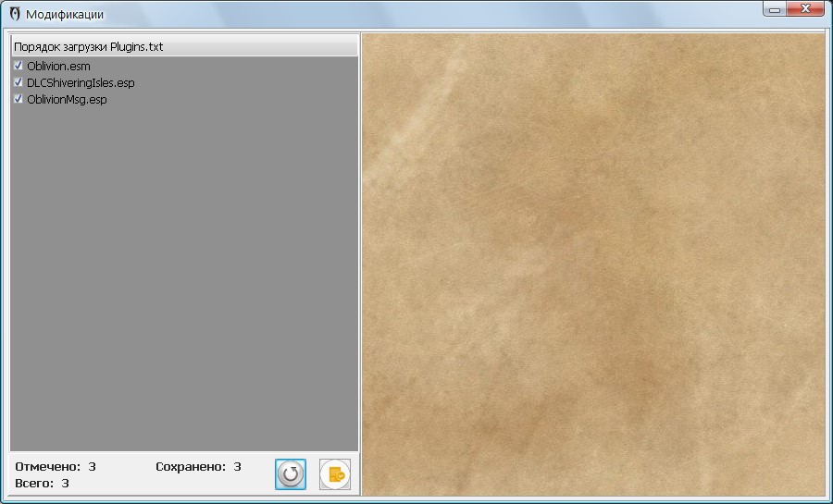
Task: Disable the OblivionMsg.esp plugin checkbox
Action: (19, 99)
